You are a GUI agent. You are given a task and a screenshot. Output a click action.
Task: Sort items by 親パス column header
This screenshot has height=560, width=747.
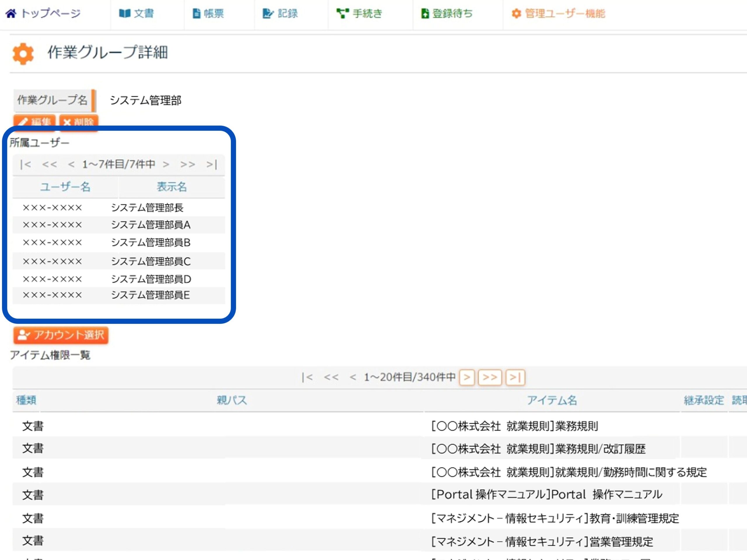[x=232, y=400]
